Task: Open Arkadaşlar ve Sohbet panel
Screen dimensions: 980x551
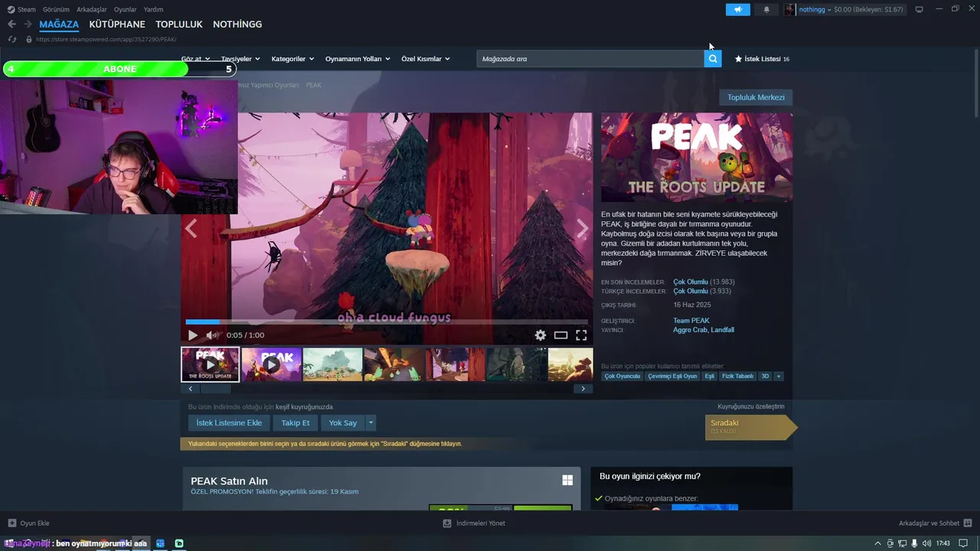Action: [934, 523]
